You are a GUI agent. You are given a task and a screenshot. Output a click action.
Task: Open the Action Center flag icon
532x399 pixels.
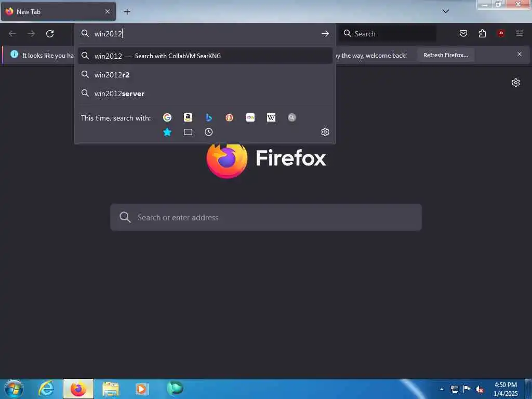(467, 389)
